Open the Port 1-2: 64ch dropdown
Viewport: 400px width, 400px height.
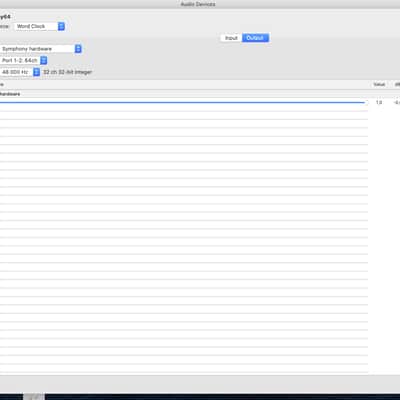(24, 60)
